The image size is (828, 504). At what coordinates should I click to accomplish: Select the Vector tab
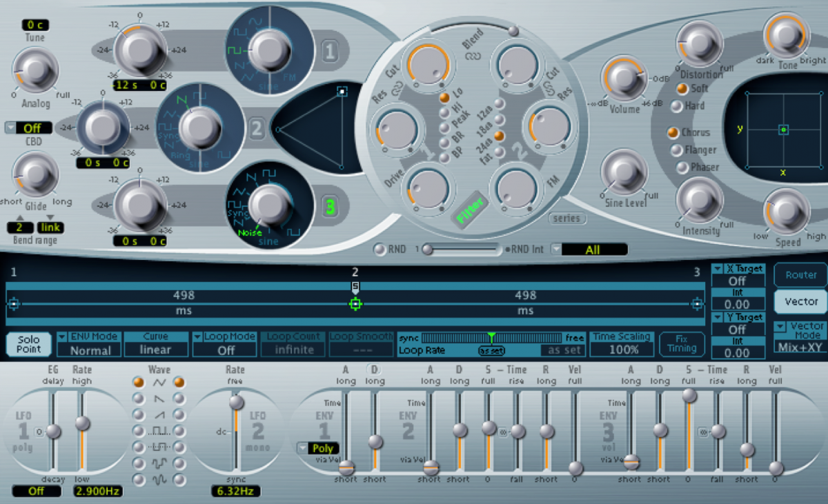800,301
